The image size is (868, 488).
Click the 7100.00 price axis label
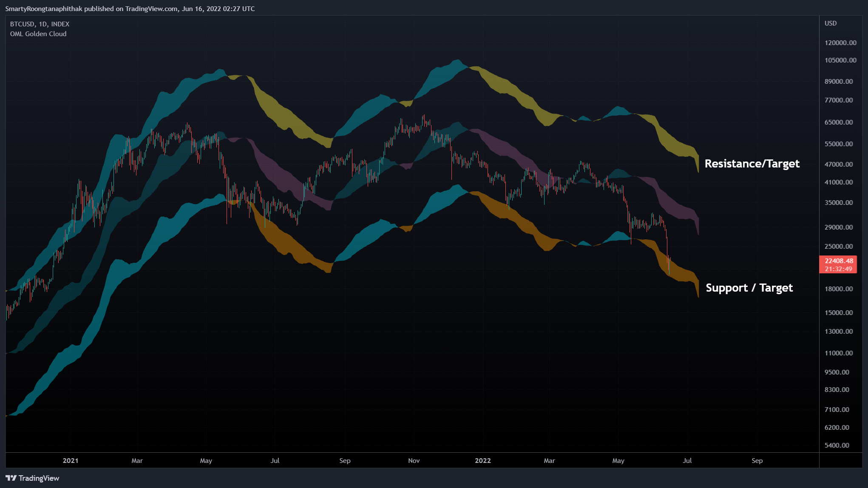(837, 410)
